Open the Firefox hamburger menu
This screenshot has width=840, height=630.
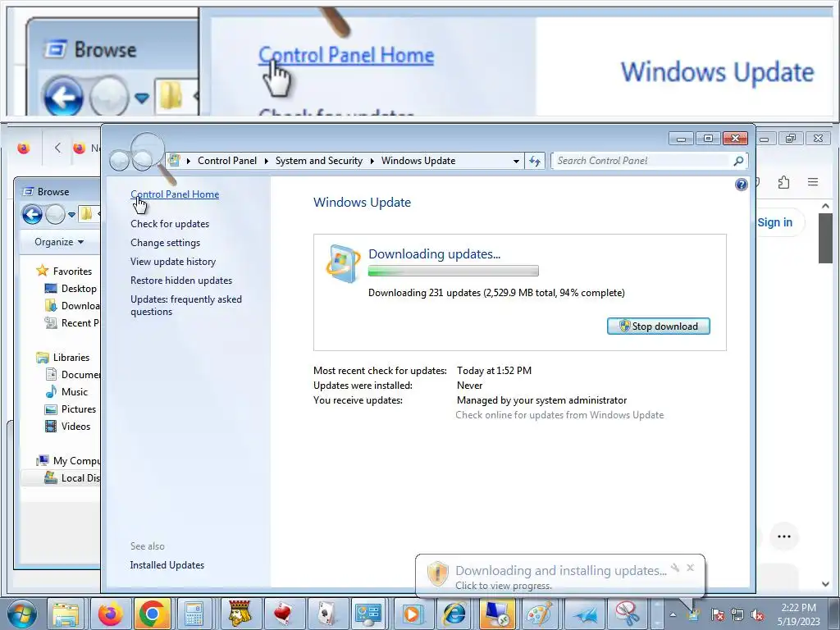tap(813, 182)
